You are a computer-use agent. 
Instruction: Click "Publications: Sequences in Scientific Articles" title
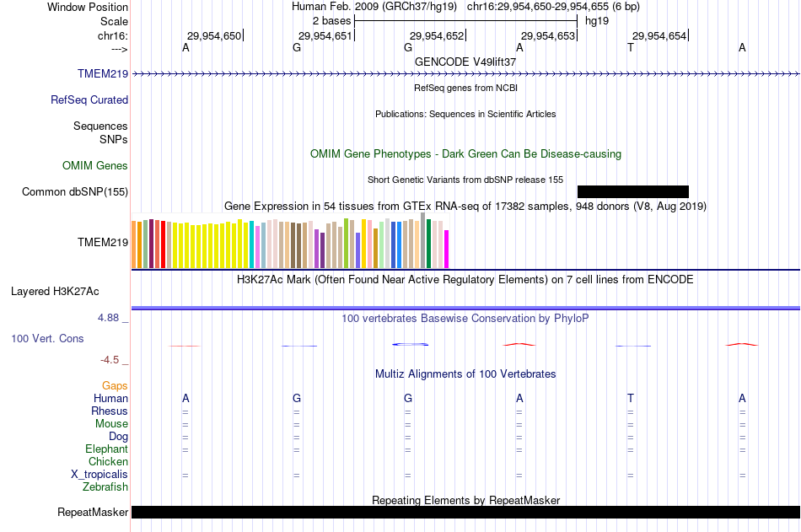point(465,114)
